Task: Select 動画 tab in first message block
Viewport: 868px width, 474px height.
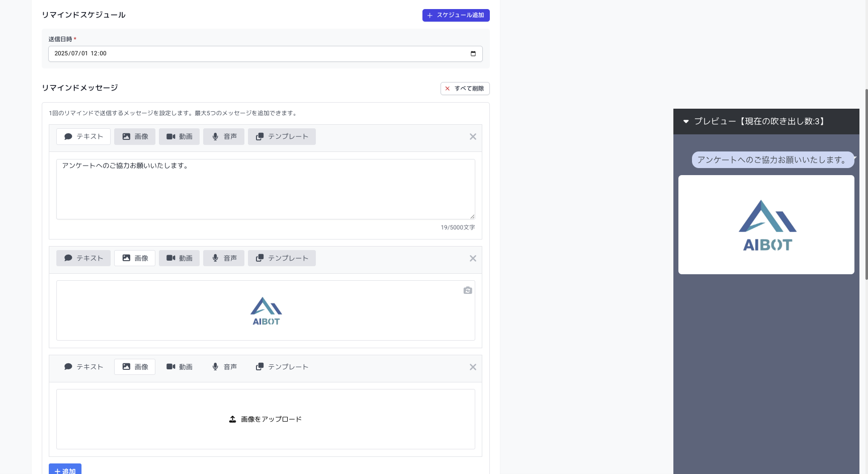Action: click(x=179, y=136)
